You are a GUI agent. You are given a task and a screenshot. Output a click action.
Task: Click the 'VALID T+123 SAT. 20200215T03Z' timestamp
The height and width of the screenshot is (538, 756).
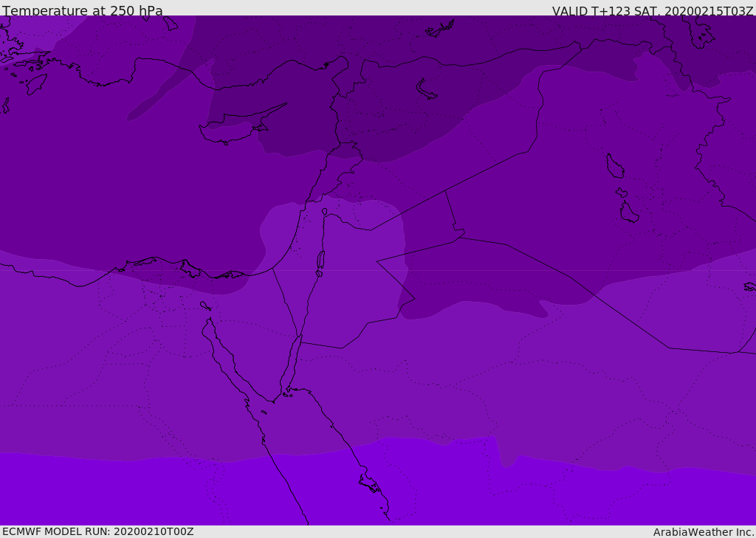[653, 11]
